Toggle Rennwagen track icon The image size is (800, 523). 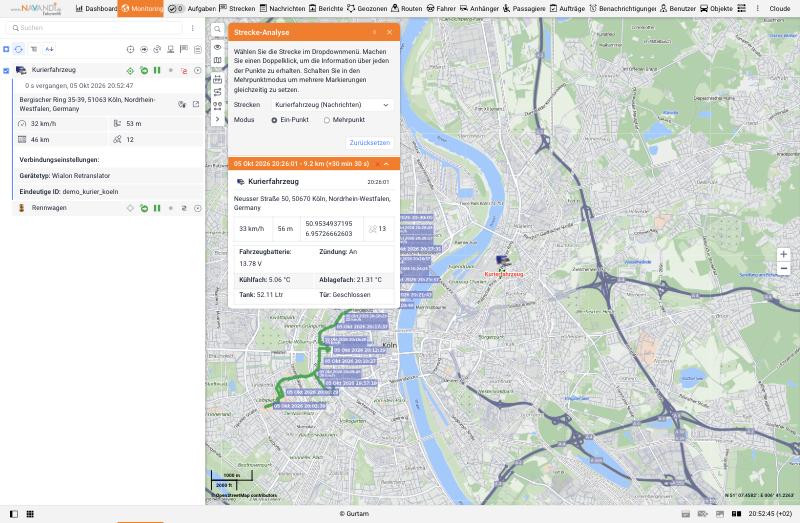(x=184, y=208)
